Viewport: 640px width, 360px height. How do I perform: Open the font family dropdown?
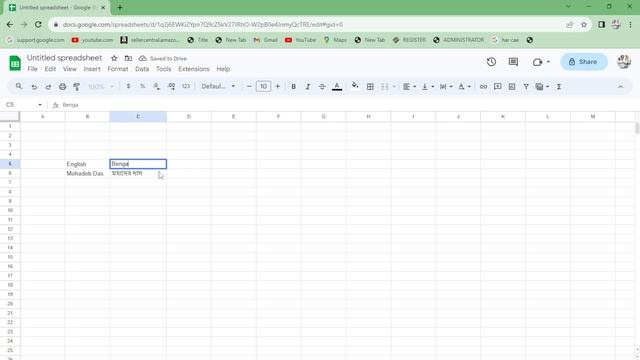click(218, 87)
